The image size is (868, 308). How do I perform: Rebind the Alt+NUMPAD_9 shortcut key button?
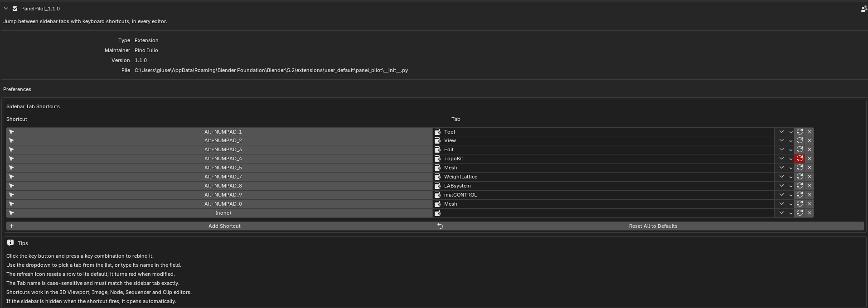tap(219, 195)
